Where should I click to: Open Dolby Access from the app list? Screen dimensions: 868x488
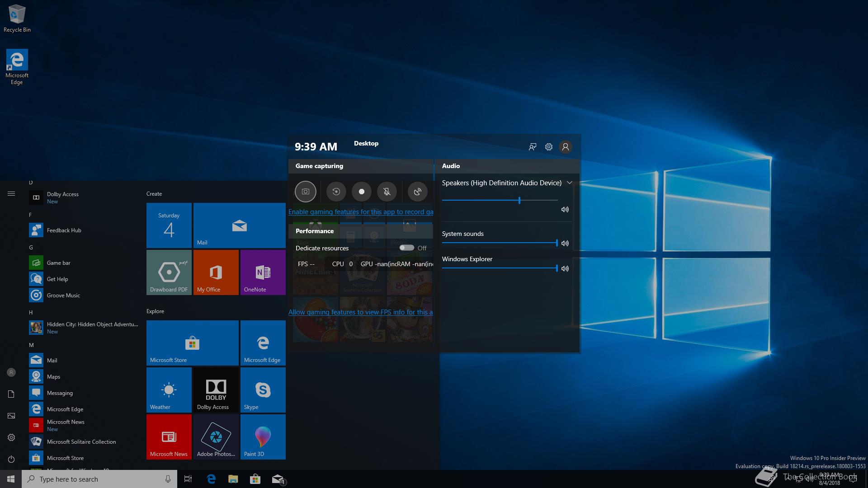84,197
